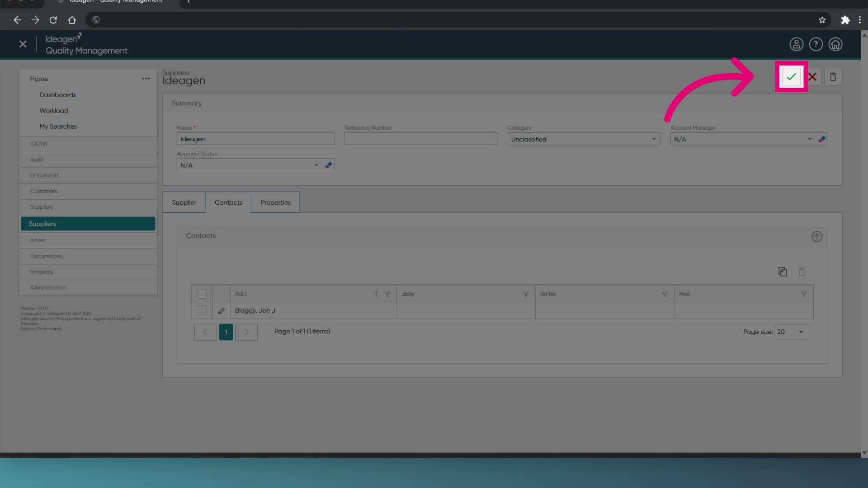
Task: Expand the Customers sidebar section
Action: 88,192
